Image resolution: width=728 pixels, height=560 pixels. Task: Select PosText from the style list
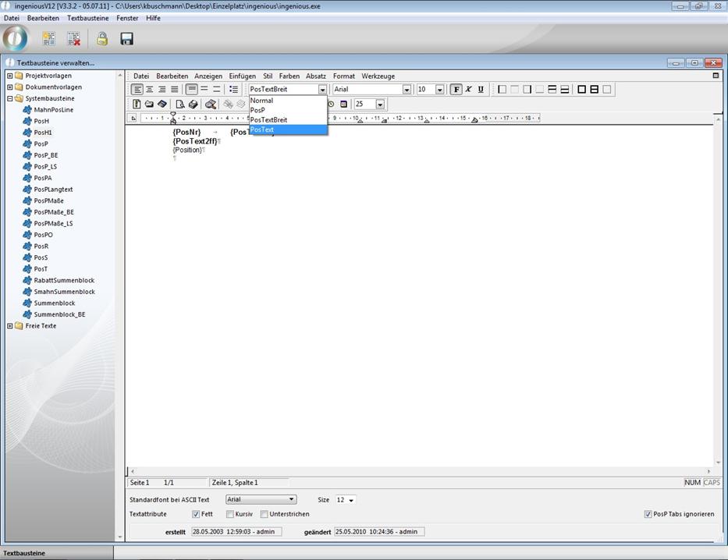pyautogui.click(x=262, y=130)
